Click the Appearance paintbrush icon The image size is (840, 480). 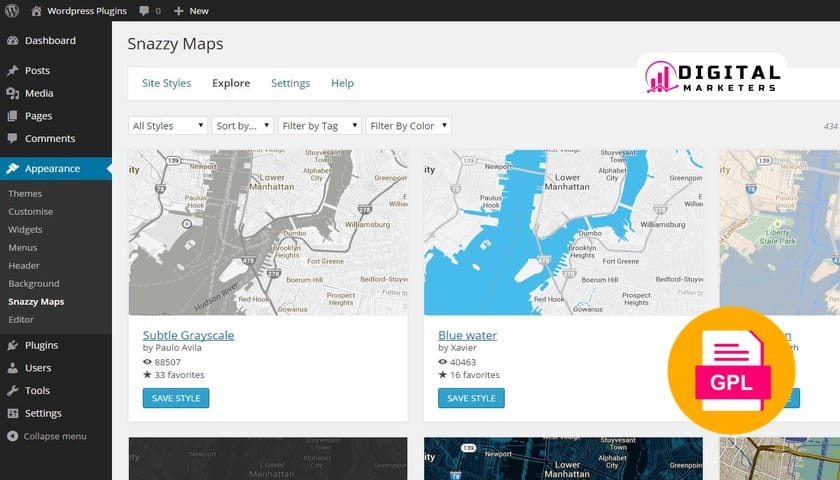tap(13, 169)
